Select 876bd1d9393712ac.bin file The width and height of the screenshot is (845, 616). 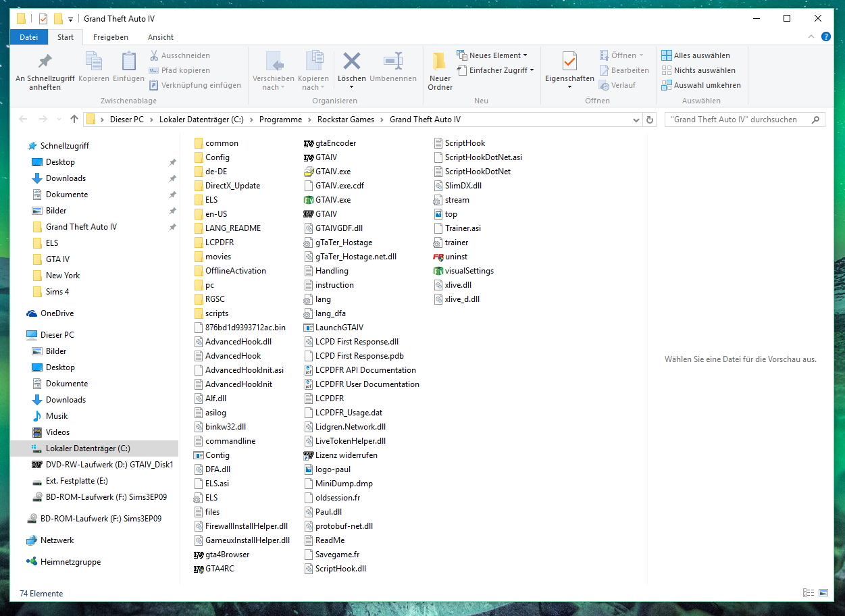[x=240, y=328]
